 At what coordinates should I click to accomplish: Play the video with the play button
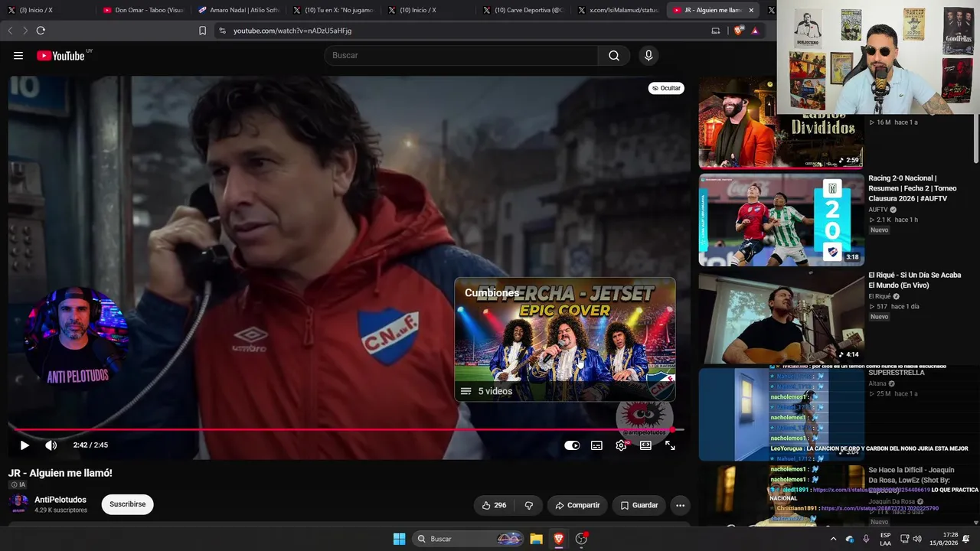[x=24, y=445]
